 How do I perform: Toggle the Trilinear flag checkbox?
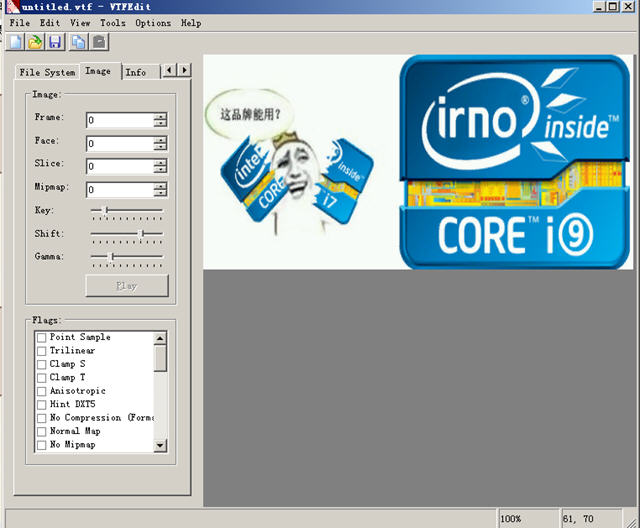[41, 351]
